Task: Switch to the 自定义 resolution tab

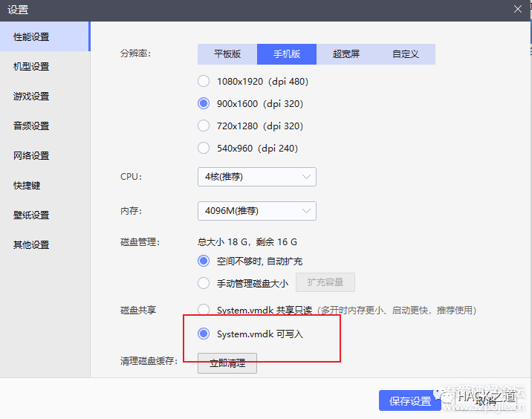Action: pyautogui.click(x=406, y=54)
